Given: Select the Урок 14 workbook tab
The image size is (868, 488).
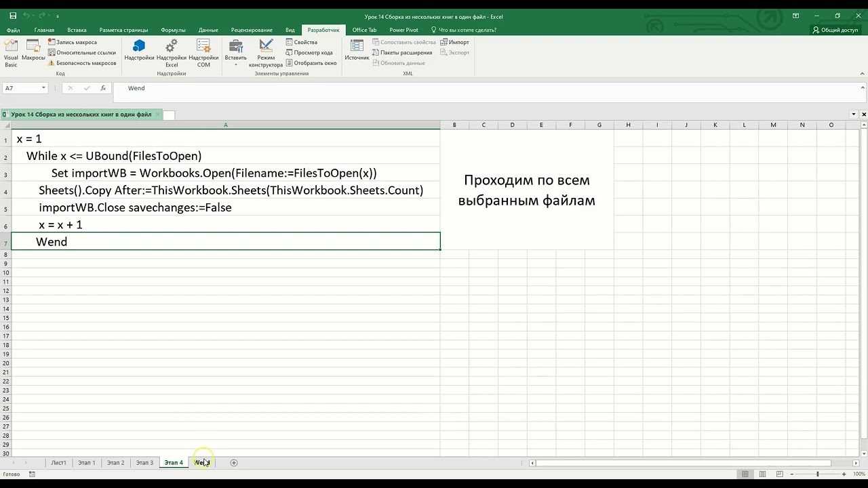Looking at the screenshot, I should click(81, 115).
